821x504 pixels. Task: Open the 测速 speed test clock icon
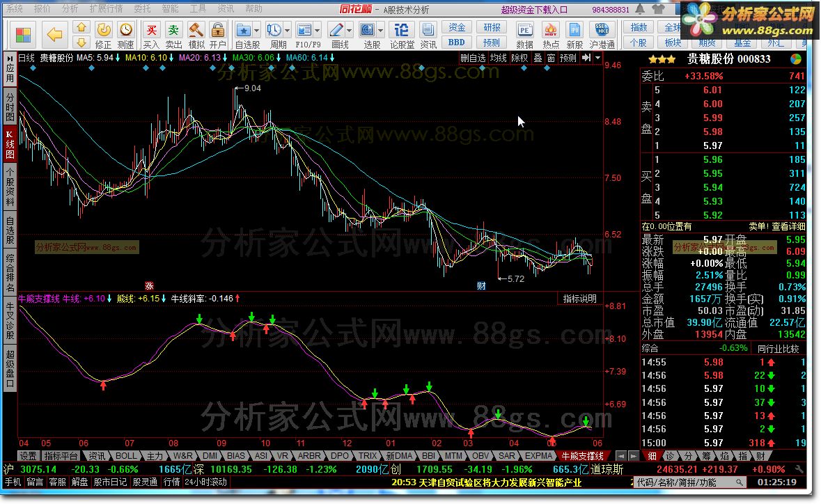click(x=125, y=35)
